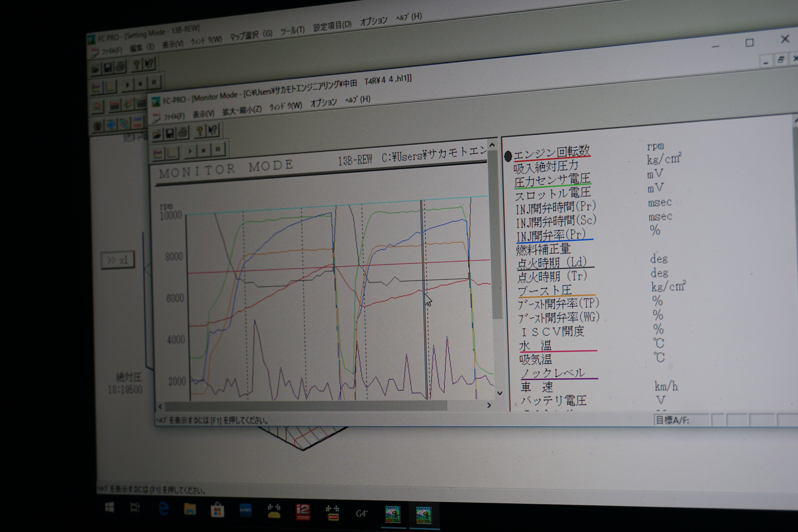Question mark help icon, Setting Mode window
Image resolution: width=798 pixels, height=532 pixels.
(x=137, y=65)
